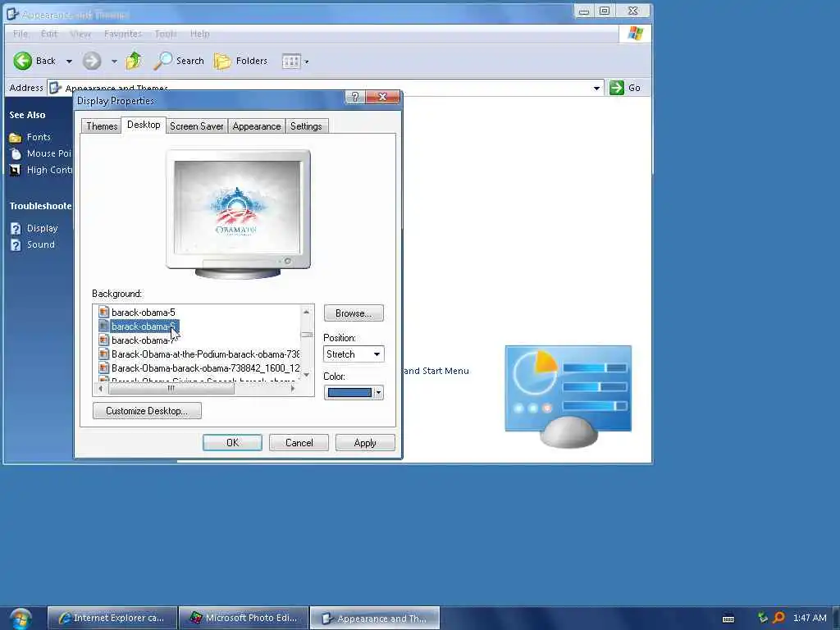The height and width of the screenshot is (630, 840).
Task: Click the keyboard tray icon
Action: 728,619
